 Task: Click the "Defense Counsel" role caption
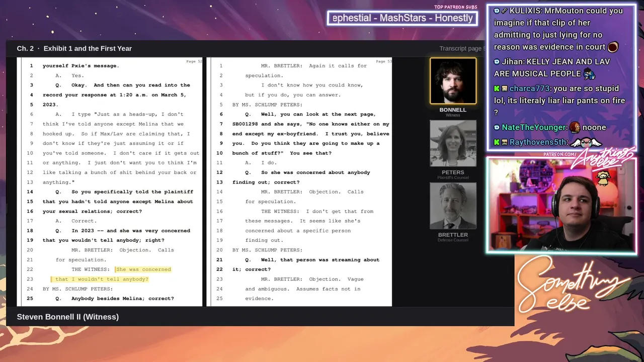click(453, 240)
